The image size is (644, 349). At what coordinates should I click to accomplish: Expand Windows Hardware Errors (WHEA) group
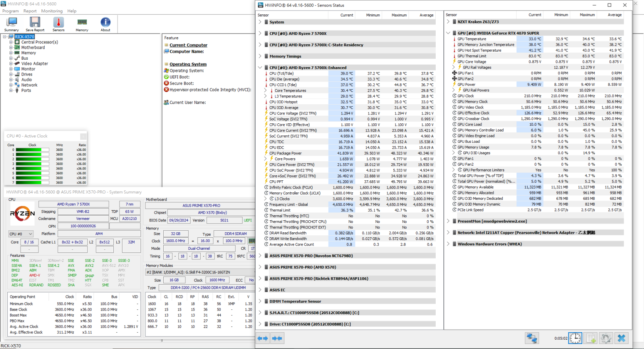pyautogui.click(x=448, y=244)
